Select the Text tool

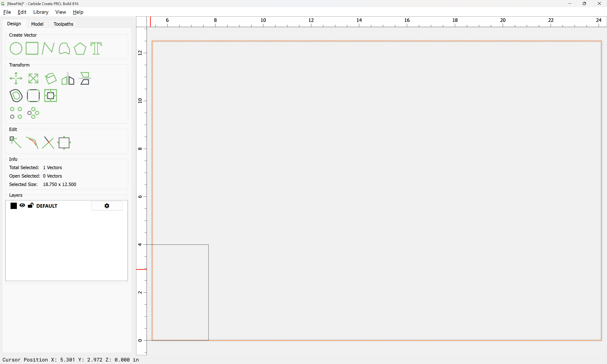(96, 48)
